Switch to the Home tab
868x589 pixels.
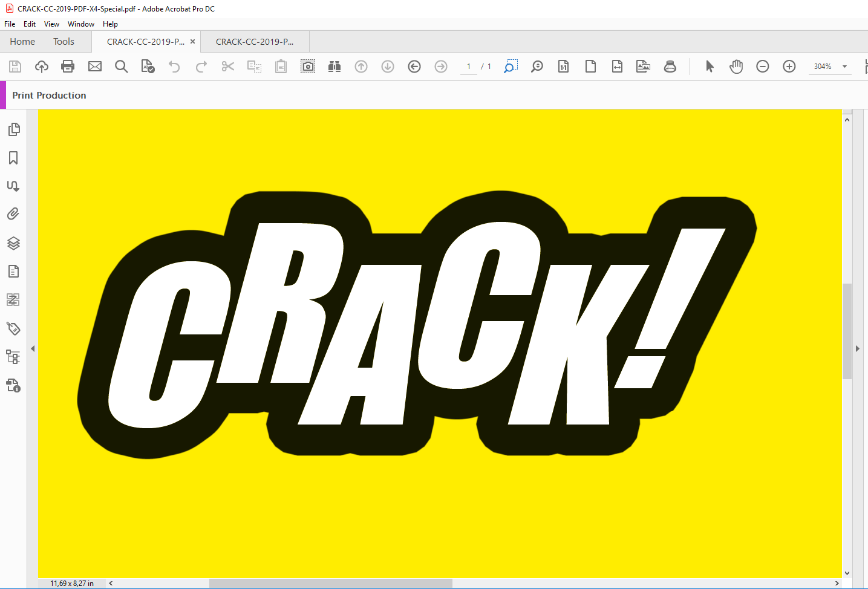(22, 42)
